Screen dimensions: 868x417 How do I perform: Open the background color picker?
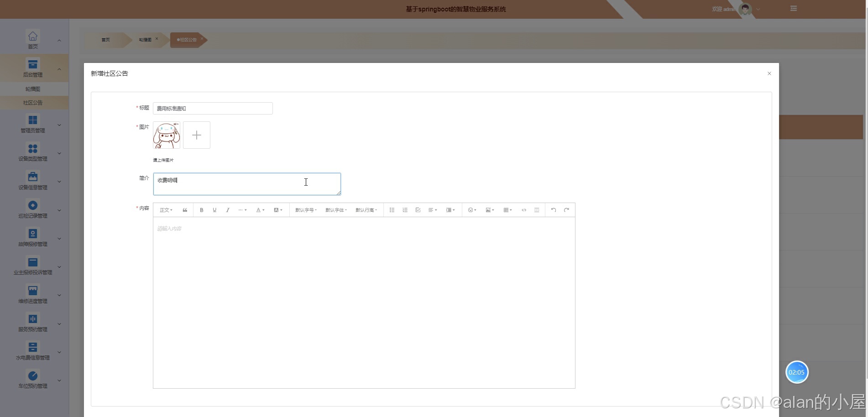(x=278, y=210)
